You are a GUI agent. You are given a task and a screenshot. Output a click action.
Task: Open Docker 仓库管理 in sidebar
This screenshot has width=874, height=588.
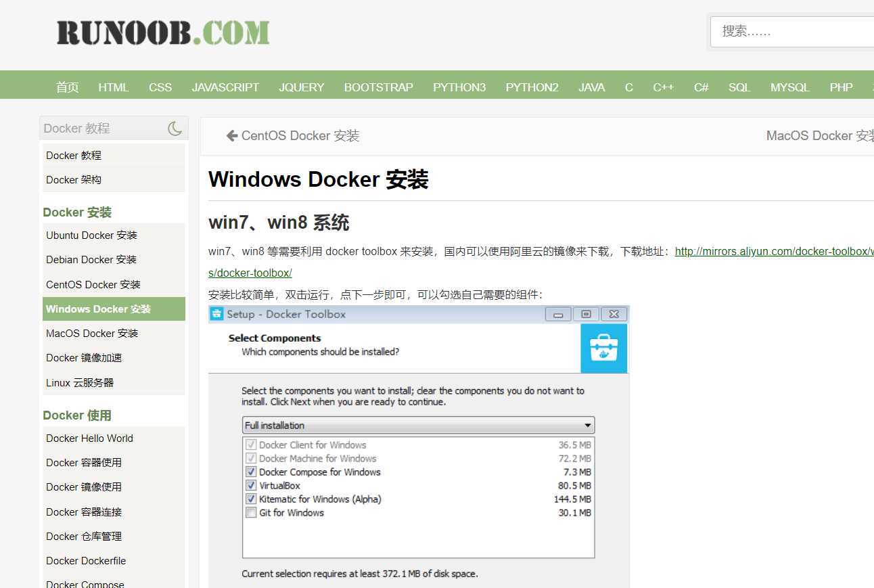(x=114, y=536)
